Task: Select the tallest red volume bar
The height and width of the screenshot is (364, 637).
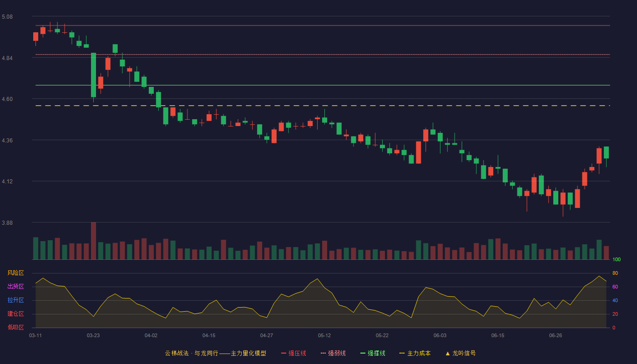Action: tap(93, 241)
